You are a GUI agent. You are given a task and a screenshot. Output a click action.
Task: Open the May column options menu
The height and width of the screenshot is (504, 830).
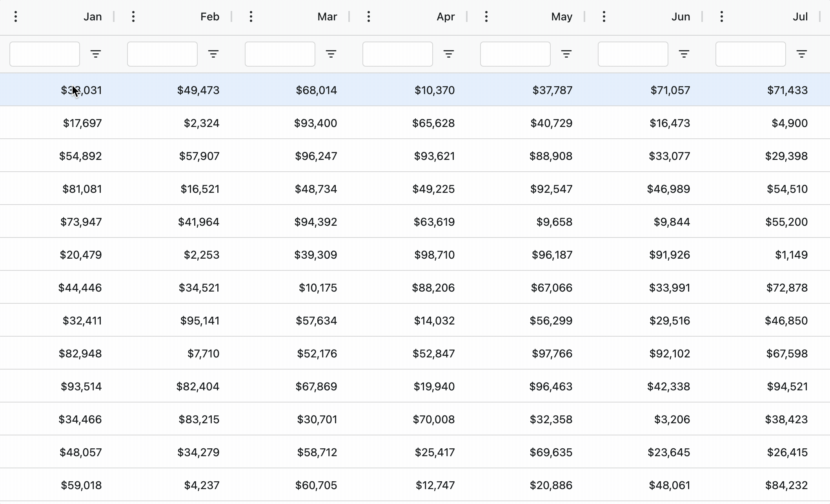click(486, 16)
